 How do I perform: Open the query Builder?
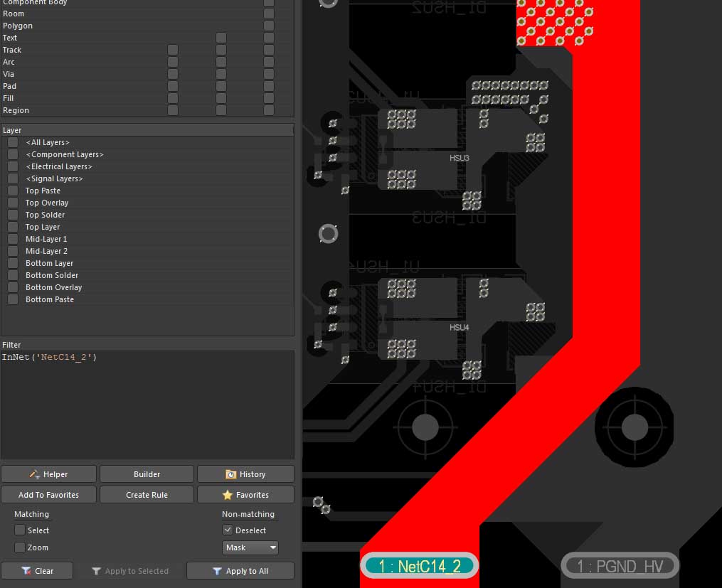click(147, 474)
